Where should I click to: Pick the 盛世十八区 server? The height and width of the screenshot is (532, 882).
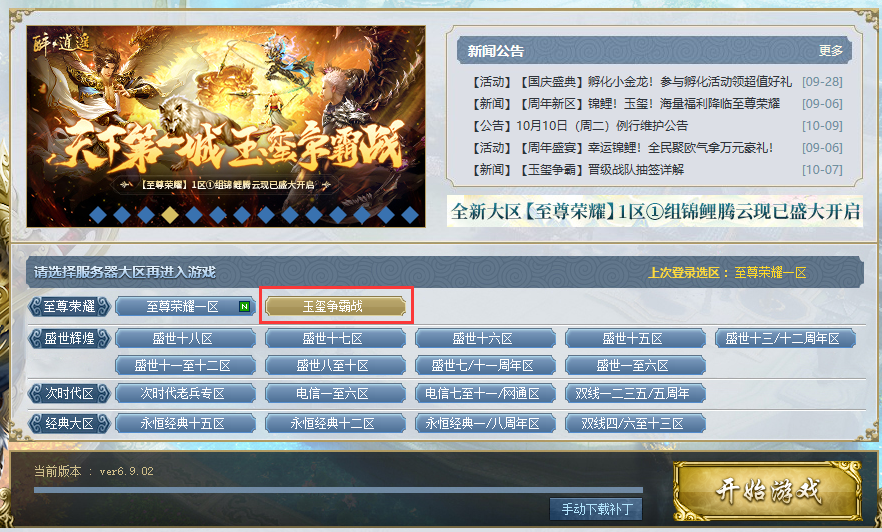(185, 339)
